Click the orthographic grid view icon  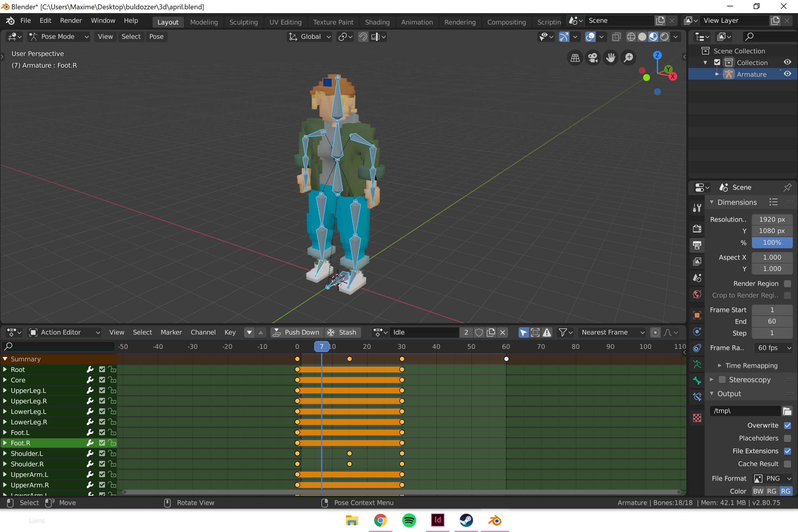[x=575, y=58]
